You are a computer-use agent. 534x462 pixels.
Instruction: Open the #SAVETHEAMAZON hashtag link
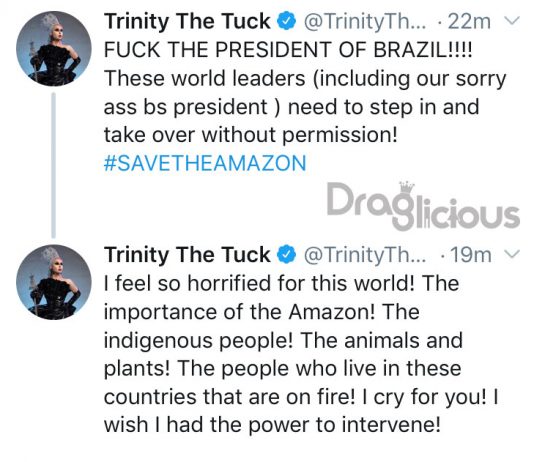point(205,163)
